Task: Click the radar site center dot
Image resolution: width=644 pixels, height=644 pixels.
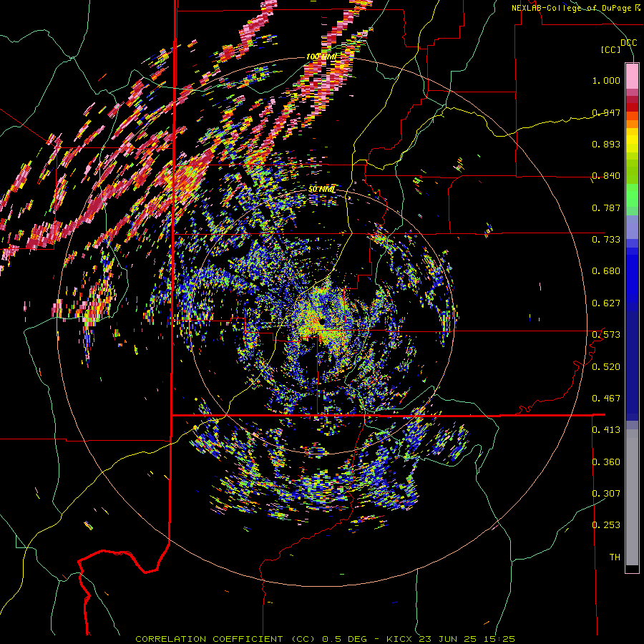Action: (x=321, y=321)
